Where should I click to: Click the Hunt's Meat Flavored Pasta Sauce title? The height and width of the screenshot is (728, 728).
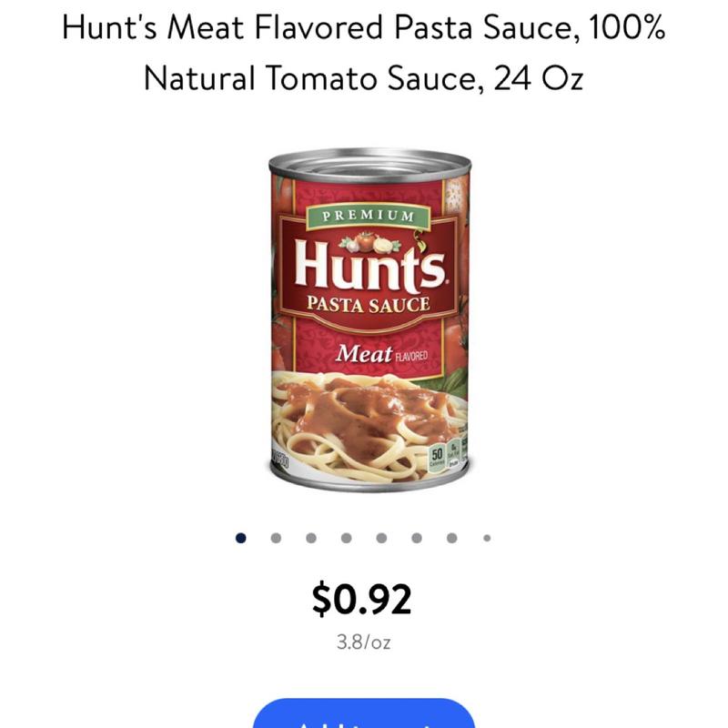pos(364,53)
